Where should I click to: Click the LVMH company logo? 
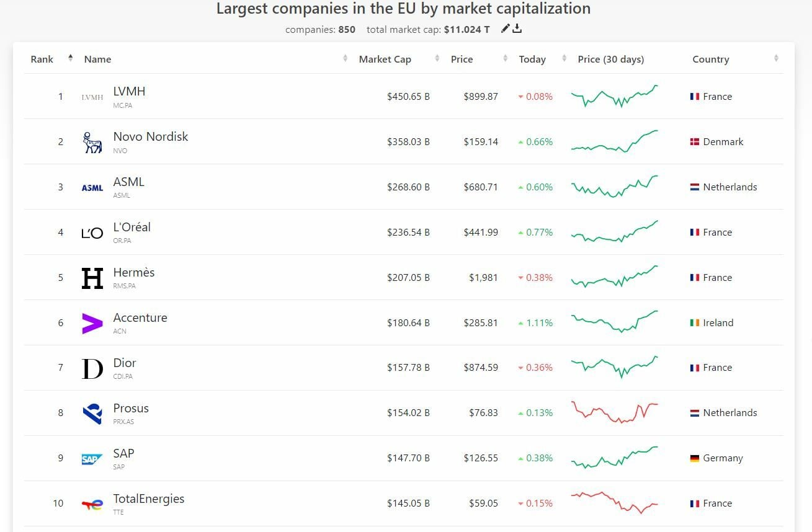92,97
